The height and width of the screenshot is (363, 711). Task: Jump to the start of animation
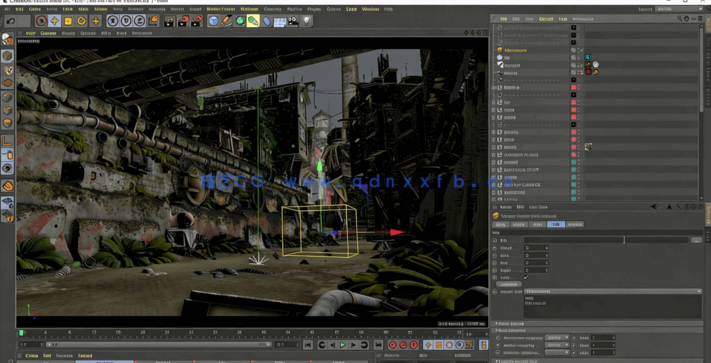point(308,345)
